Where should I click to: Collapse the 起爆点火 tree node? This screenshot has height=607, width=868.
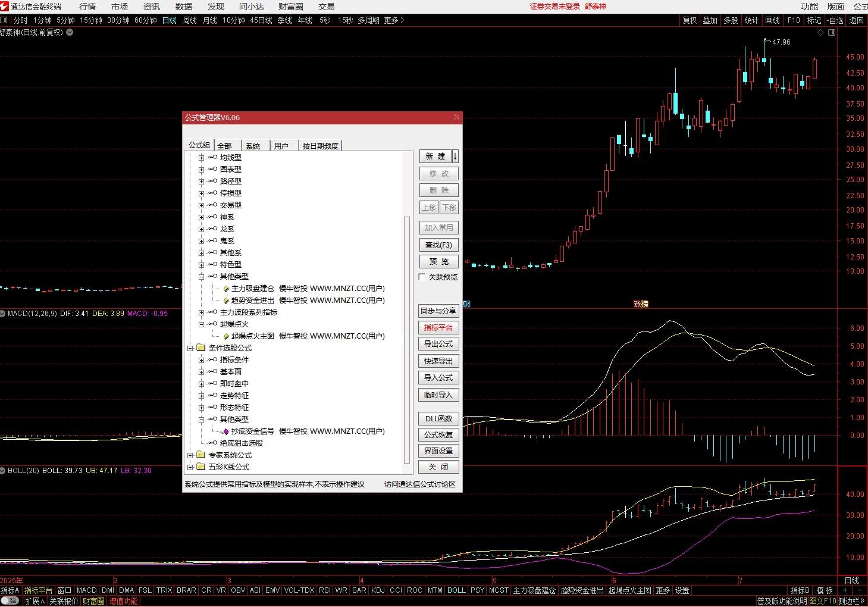click(x=201, y=324)
